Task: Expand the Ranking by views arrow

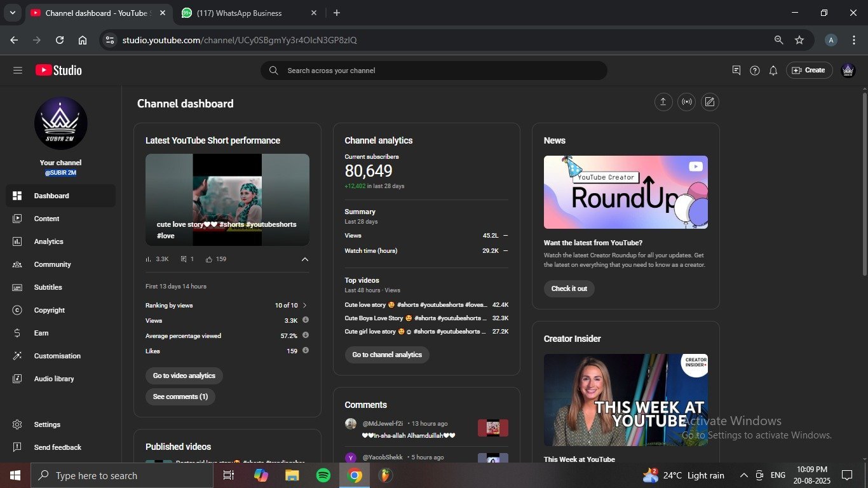Action: tap(304, 306)
